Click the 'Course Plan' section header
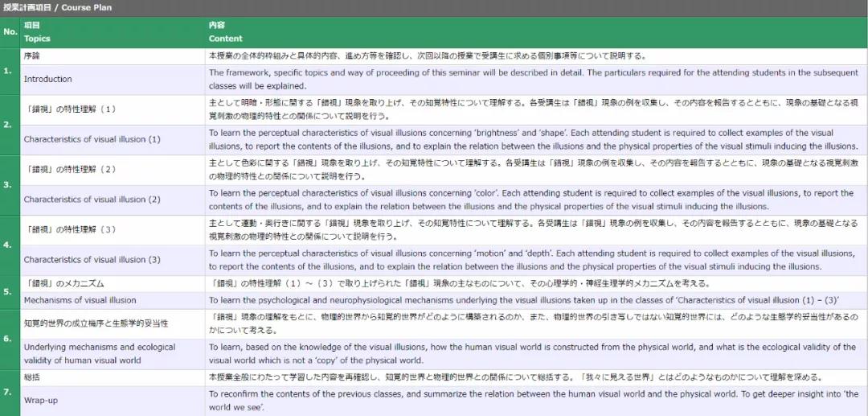Viewport: 868px width, 416px height. pyautogui.click(x=434, y=8)
